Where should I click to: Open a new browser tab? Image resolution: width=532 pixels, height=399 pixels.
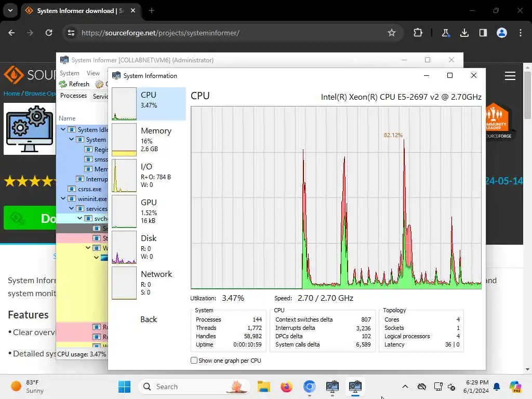click(x=152, y=10)
